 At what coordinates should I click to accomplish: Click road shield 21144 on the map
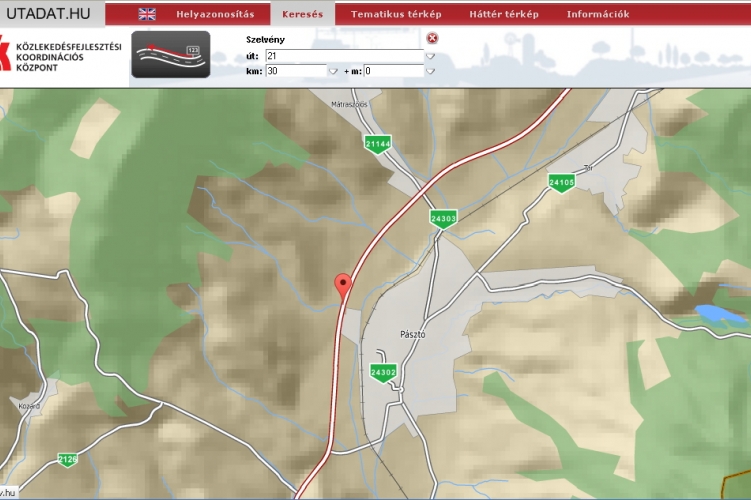[377, 144]
